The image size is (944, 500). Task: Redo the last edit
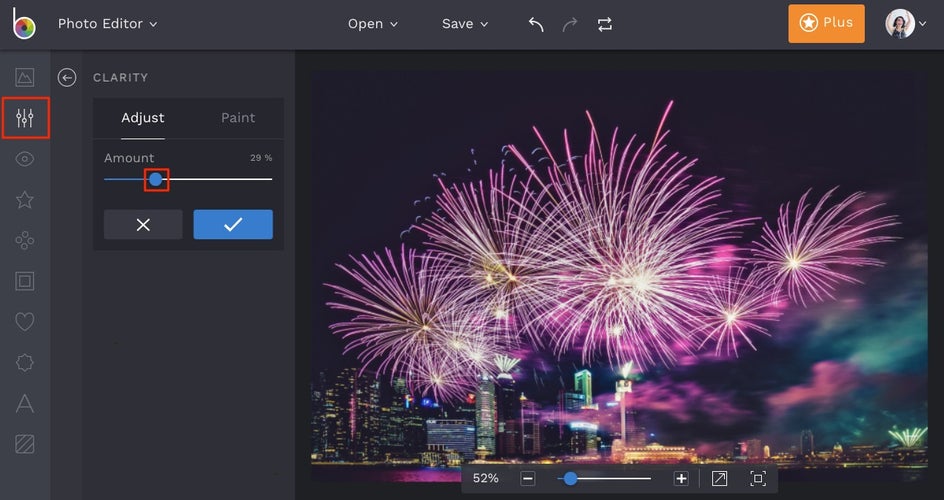(570, 24)
